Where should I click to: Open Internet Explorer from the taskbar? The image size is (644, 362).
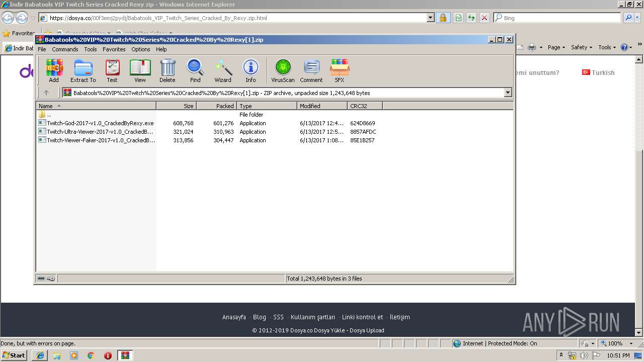pos(40,355)
